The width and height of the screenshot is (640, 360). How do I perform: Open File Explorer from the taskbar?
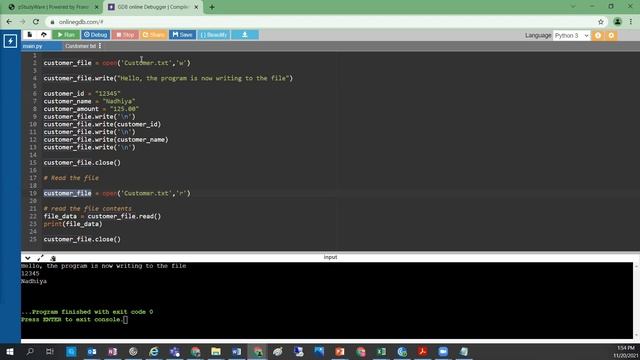click(x=216, y=351)
